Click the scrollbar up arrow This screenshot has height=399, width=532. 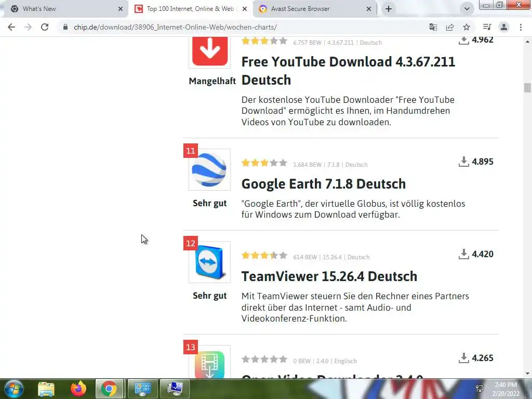[527, 42]
